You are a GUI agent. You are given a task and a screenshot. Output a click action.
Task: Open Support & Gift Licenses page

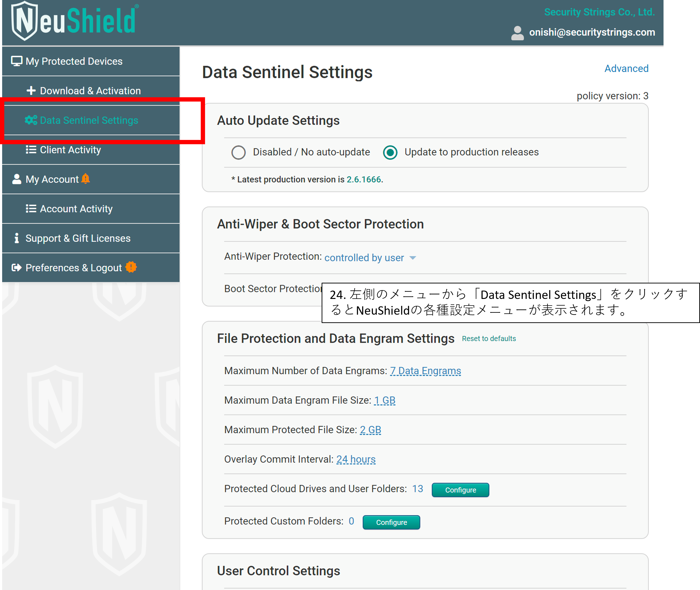tap(91, 238)
